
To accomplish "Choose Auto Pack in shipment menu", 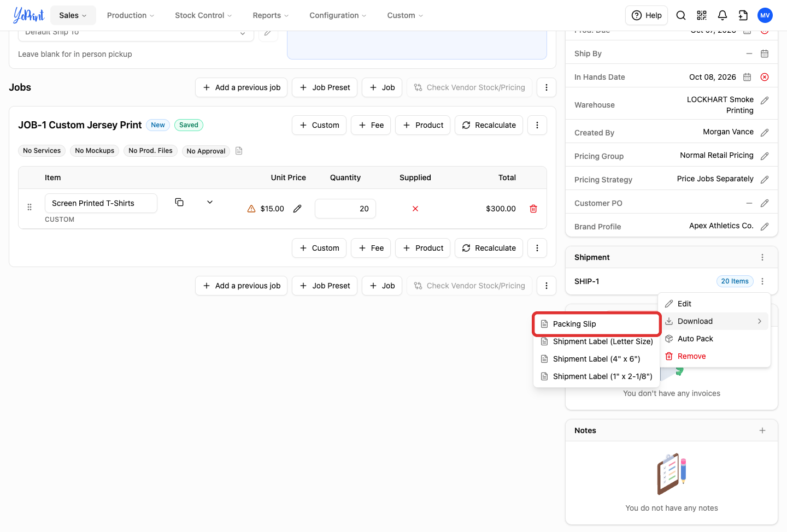I will tap(714, 339).
